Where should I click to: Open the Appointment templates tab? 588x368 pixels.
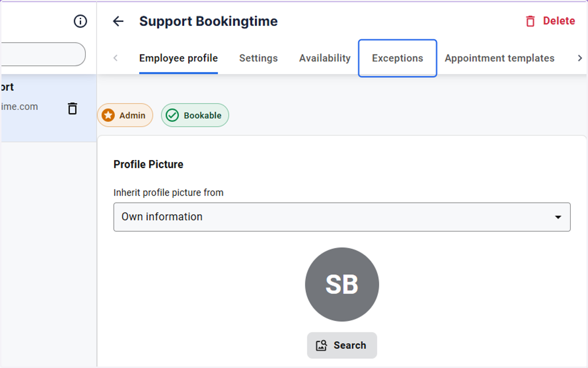(499, 58)
